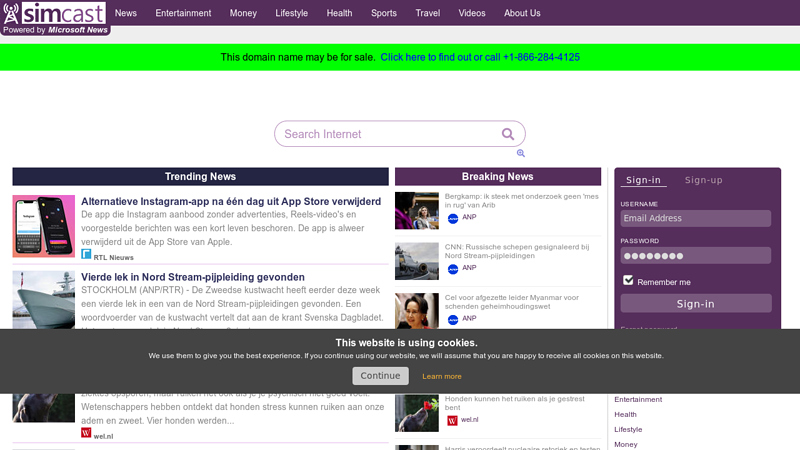Open the Learn more cookie link
The width and height of the screenshot is (800, 450).
(442, 377)
